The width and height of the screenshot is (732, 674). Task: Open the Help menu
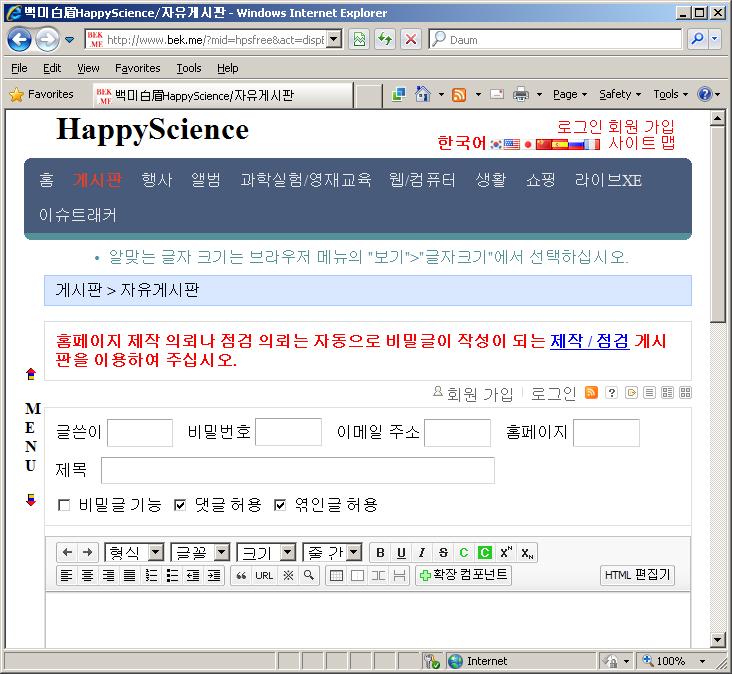point(228,68)
